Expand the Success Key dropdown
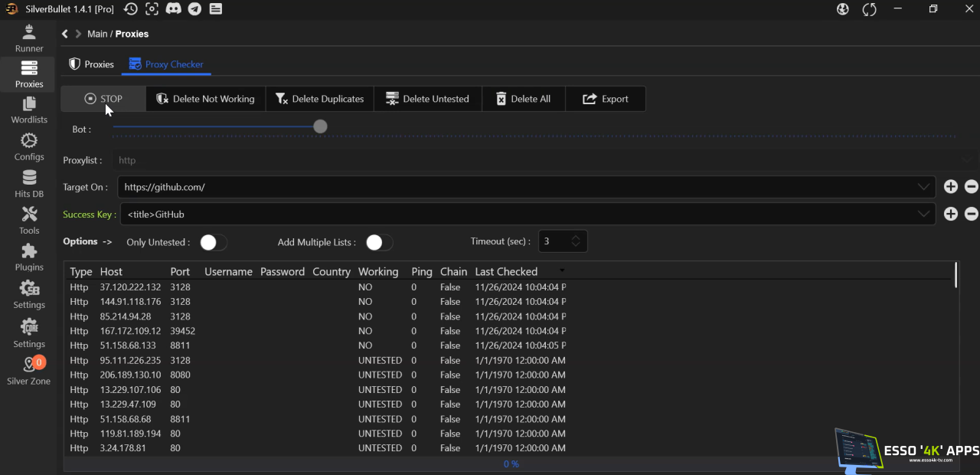Viewport: 980px width, 475px height. point(923,215)
